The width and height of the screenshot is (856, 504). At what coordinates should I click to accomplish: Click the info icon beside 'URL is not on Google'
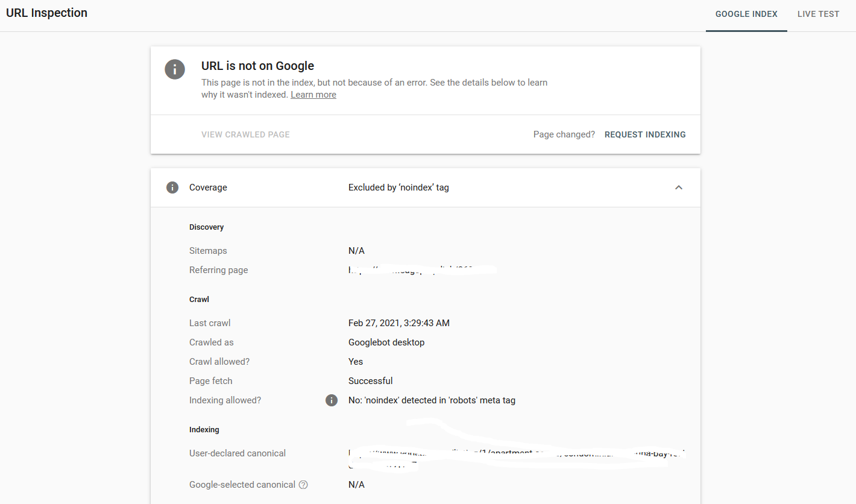click(x=175, y=69)
